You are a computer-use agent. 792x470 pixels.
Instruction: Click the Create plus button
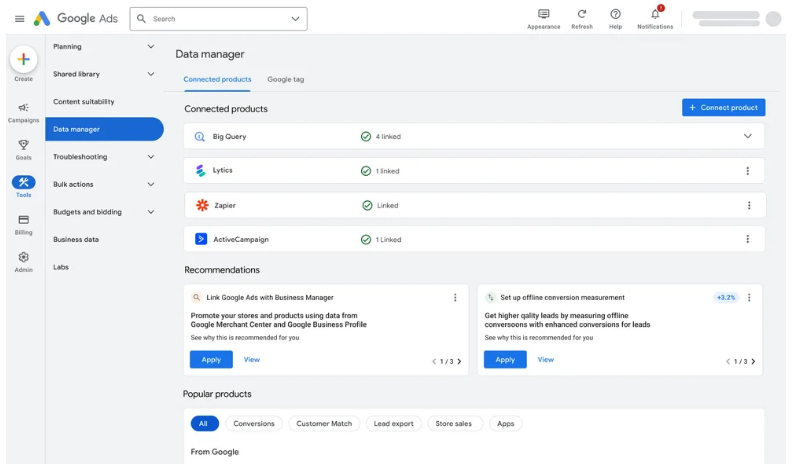click(x=24, y=60)
